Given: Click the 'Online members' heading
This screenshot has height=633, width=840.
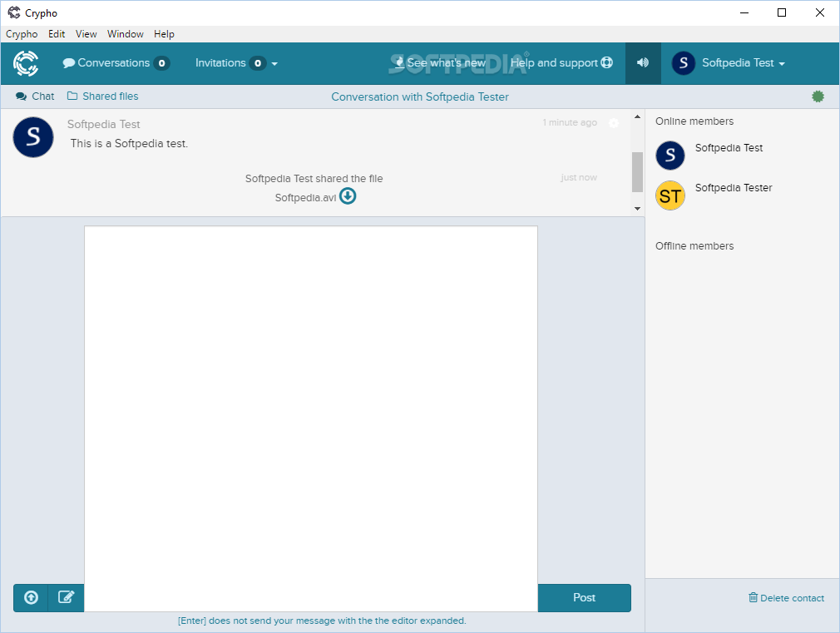Looking at the screenshot, I should click(x=694, y=121).
